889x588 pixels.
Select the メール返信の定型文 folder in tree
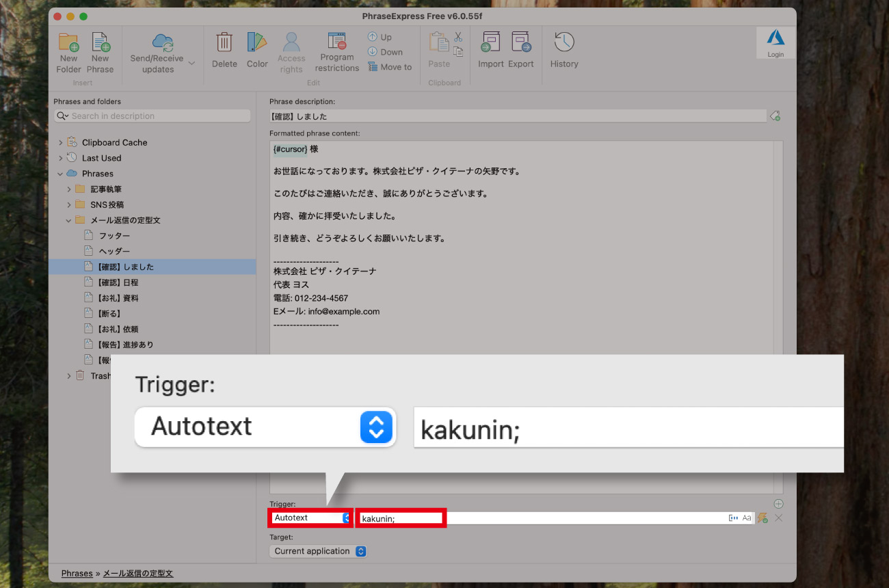pos(126,220)
